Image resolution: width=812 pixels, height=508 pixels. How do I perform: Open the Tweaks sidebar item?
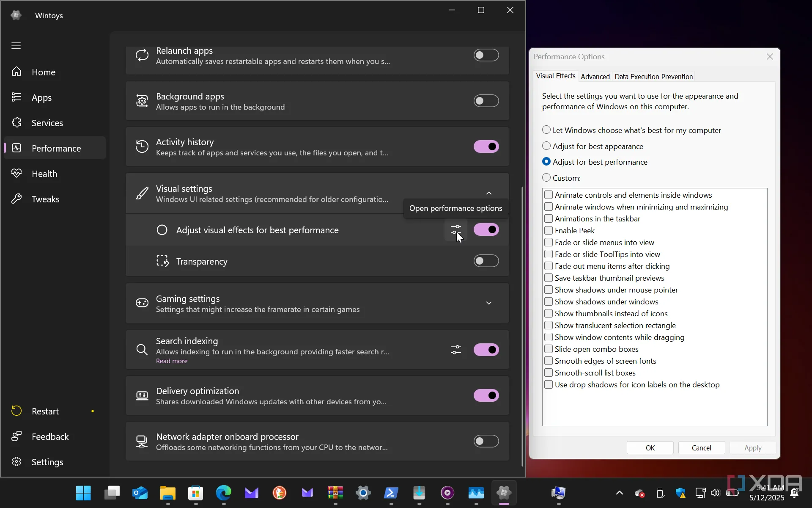click(x=45, y=199)
